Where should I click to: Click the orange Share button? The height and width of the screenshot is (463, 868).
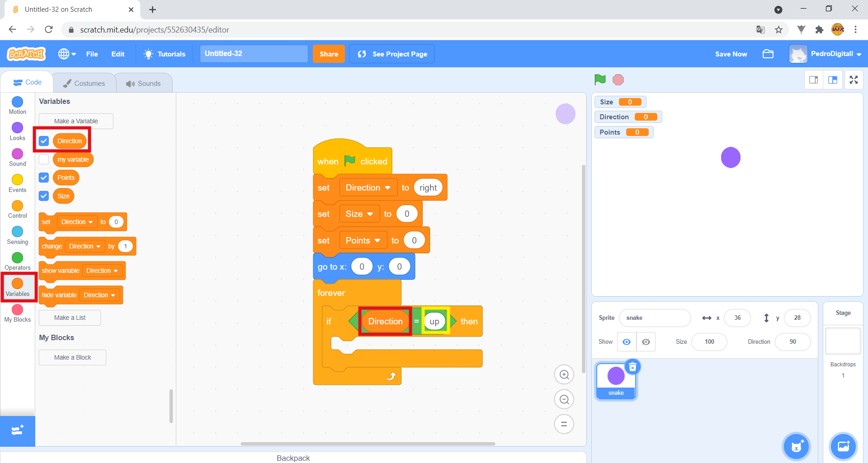coord(329,54)
